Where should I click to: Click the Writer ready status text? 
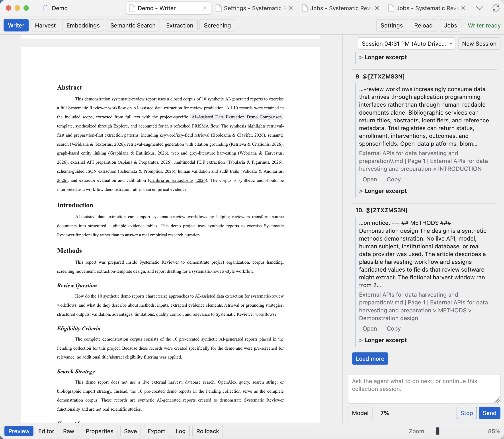[484, 25]
